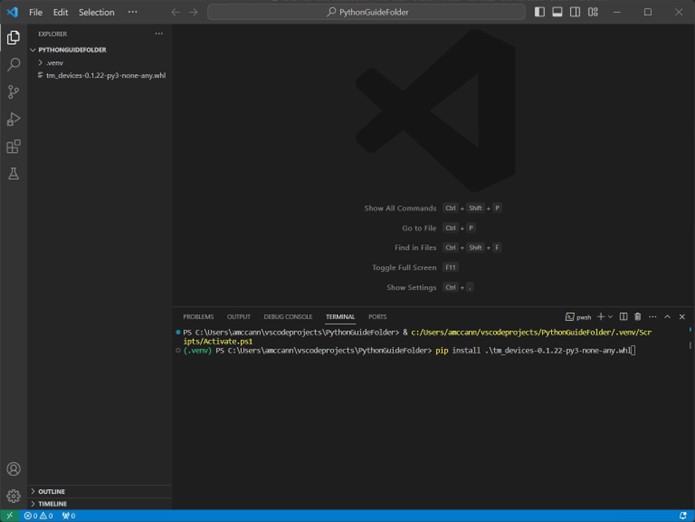
Task: Expand the OUTLINE section
Action: (x=100, y=491)
